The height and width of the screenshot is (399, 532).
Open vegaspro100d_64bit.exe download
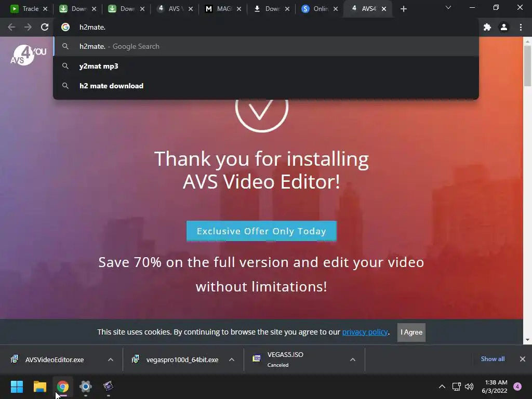coord(182,360)
